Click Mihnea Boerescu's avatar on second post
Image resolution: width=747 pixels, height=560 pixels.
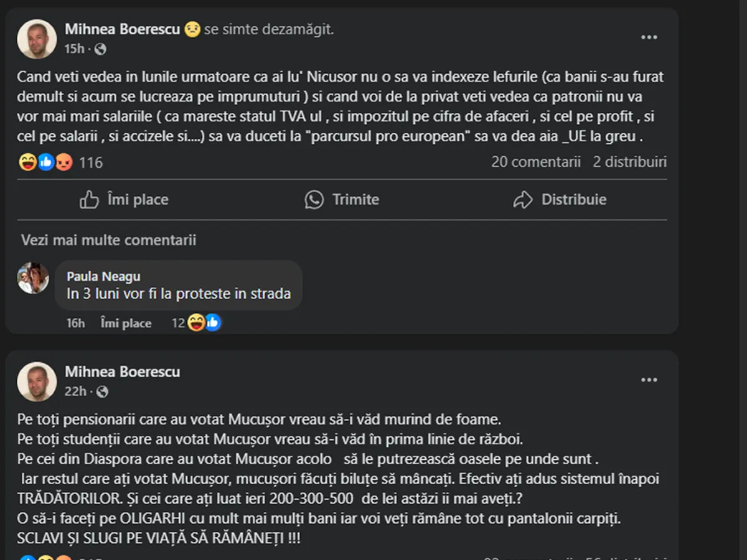37,381
